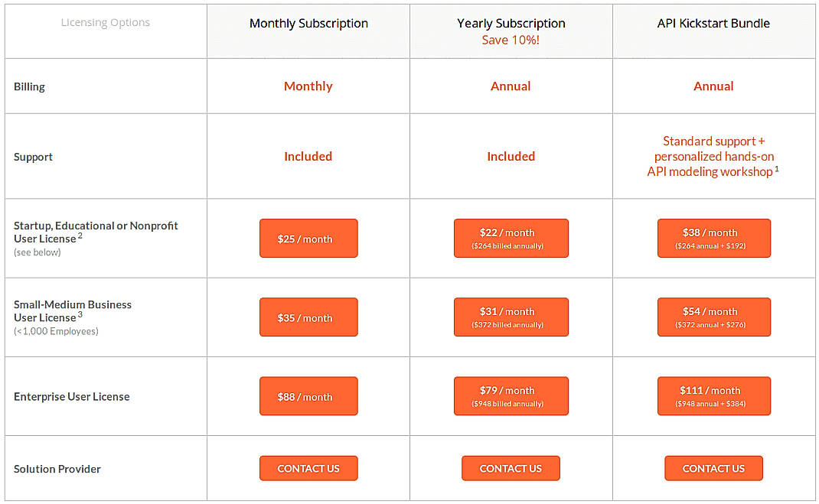Select the $79 / month Yearly Enterprise option
The width and height of the screenshot is (819, 504).
(x=511, y=395)
